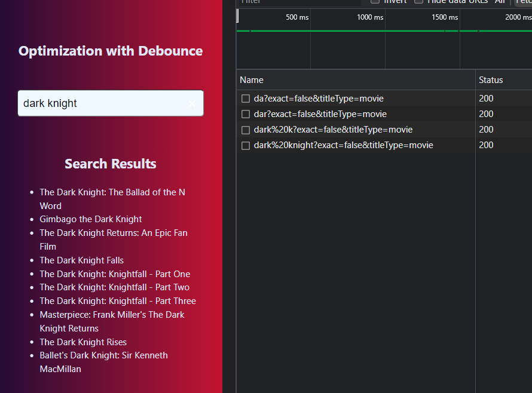Click status 200 of the dark%20k request
This screenshot has width=532, height=393.
tap(486, 130)
